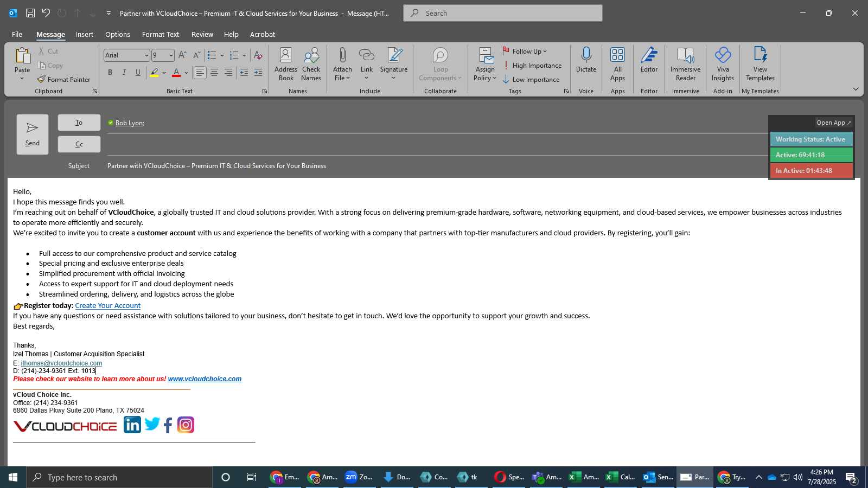The image size is (868, 488).
Task: Click the LinkedIn icon in signature
Action: (132, 425)
